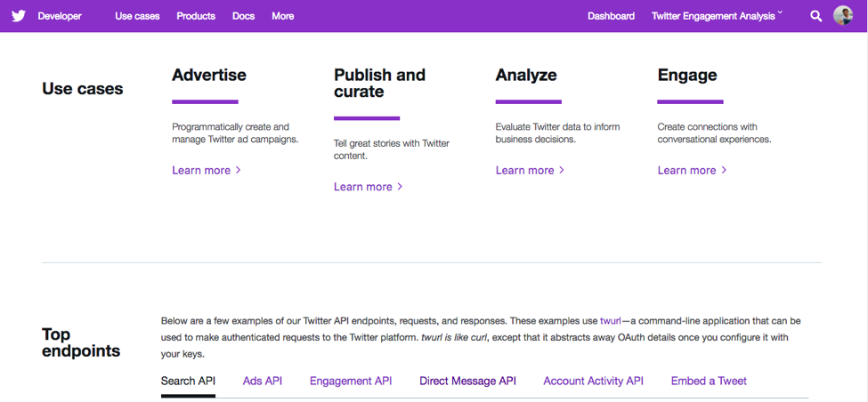
Task: Click Learn more under Analyze
Action: coord(530,170)
